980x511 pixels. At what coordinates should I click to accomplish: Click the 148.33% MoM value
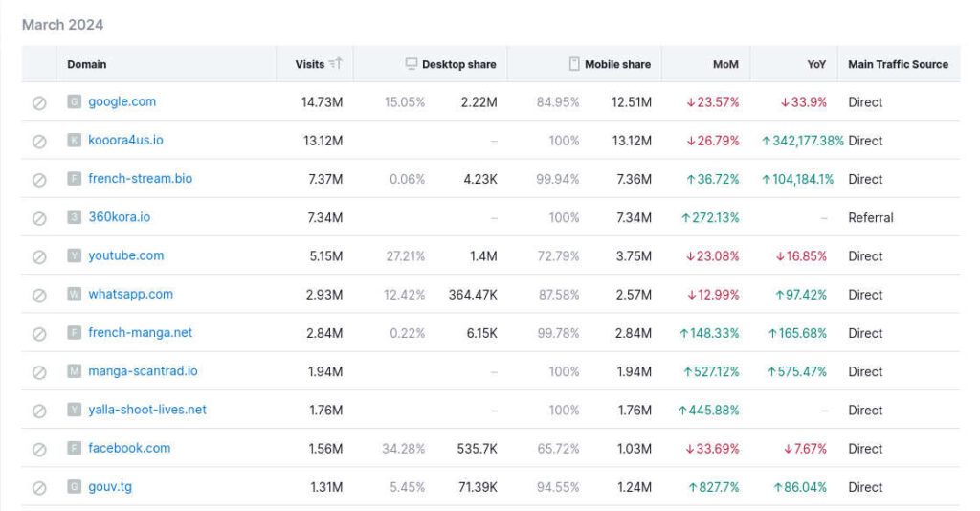click(709, 334)
